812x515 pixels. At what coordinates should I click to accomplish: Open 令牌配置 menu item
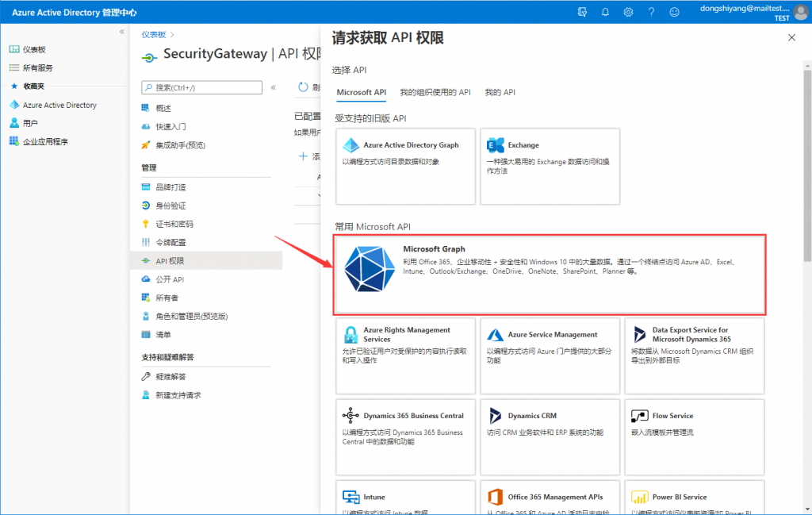(206, 243)
